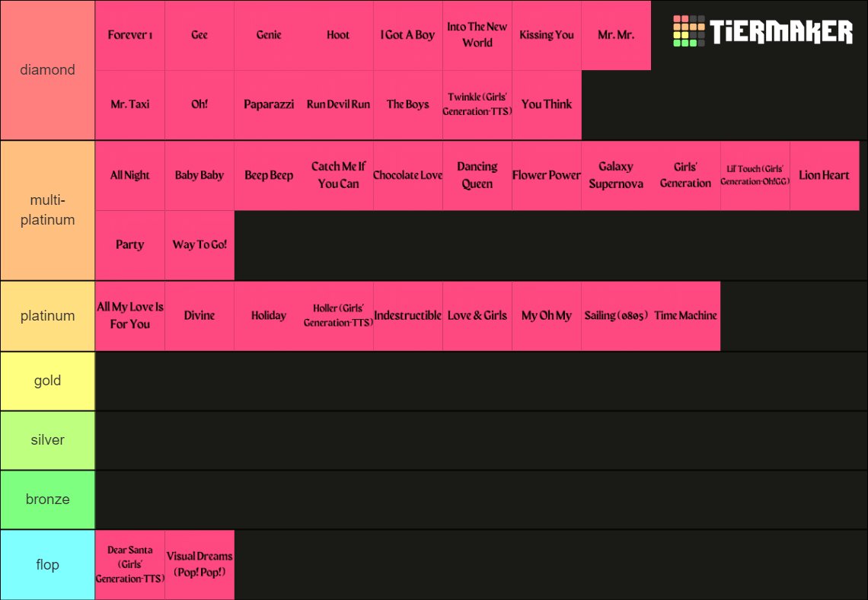Click the "Gee" song tile

pyautogui.click(x=199, y=34)
